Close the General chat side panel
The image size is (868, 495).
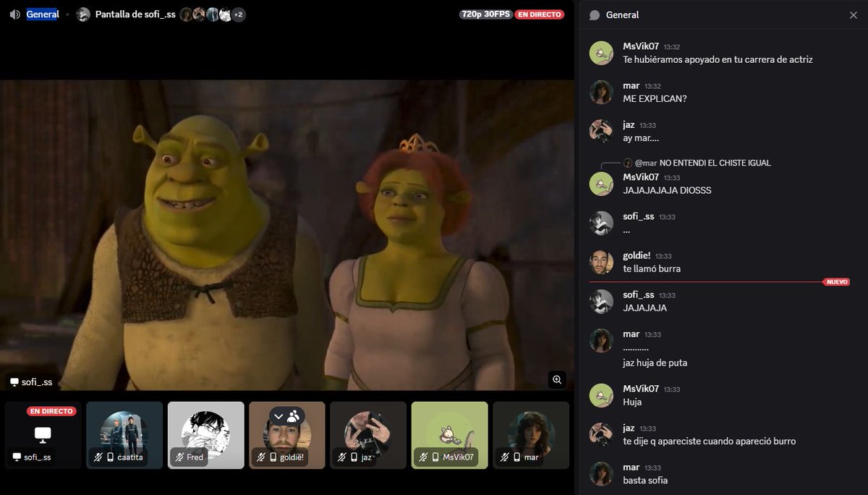[x=853, y=15]
